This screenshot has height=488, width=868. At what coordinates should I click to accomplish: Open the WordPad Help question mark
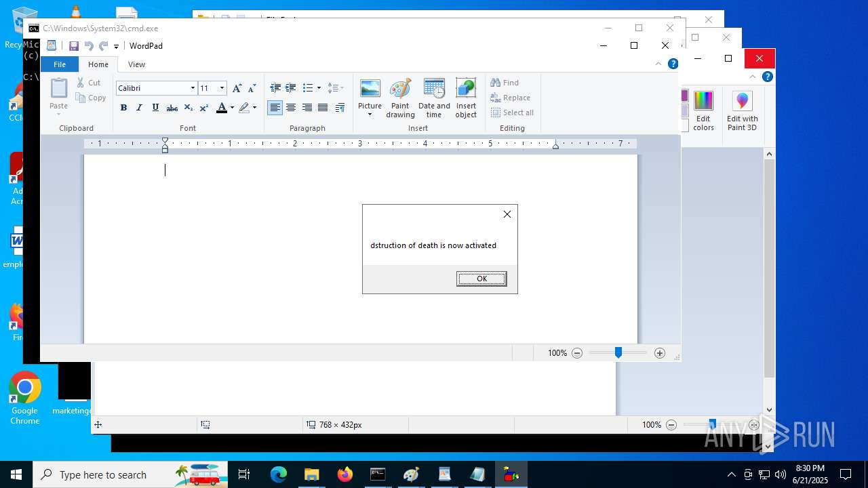point(673,64)
